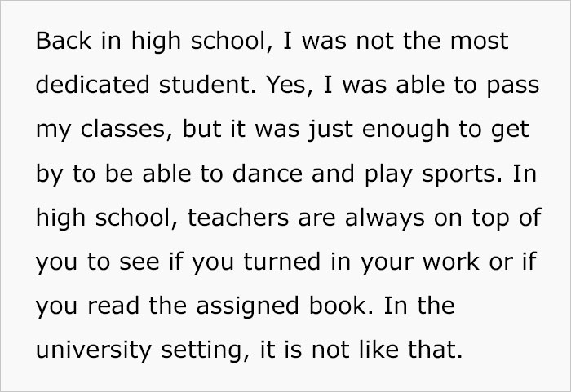
Task: Click the word "Yes," in second line
Action: point(290,86)
